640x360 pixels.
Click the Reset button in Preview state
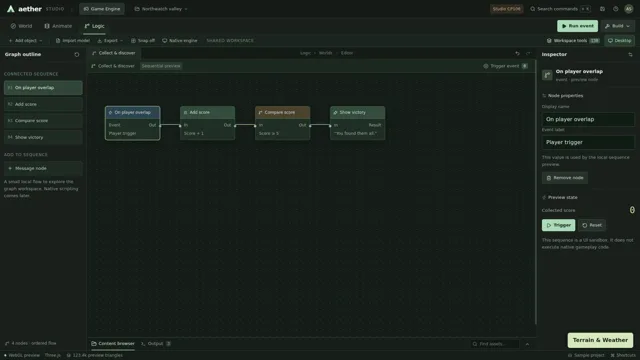592,225
